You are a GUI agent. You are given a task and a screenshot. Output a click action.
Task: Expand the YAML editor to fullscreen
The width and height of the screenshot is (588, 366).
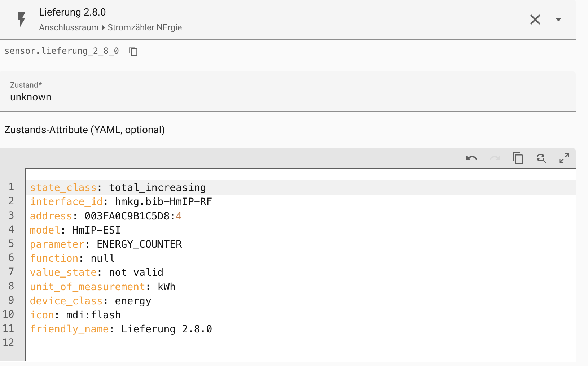point(564,158)
